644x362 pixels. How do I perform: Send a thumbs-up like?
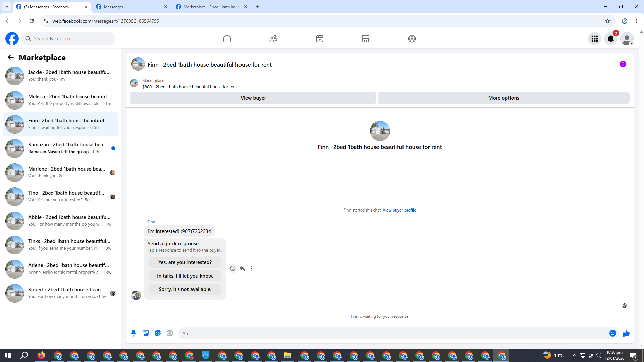click(x=626, y=333)
